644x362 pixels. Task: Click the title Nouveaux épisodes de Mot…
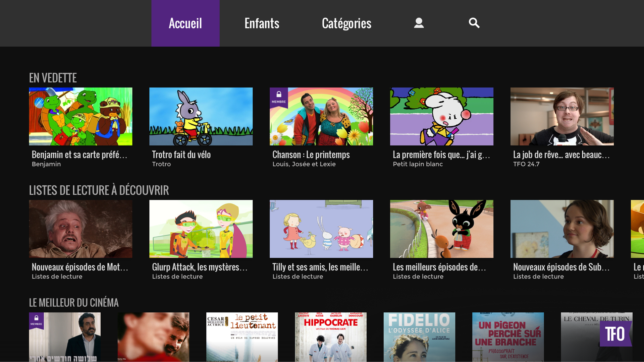(80, 267)
